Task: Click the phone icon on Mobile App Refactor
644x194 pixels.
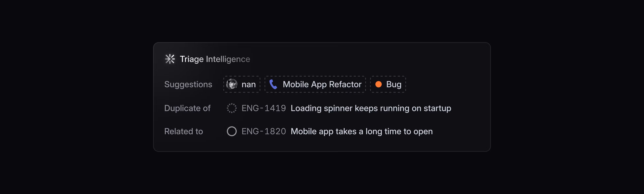Action: point(273,84)
